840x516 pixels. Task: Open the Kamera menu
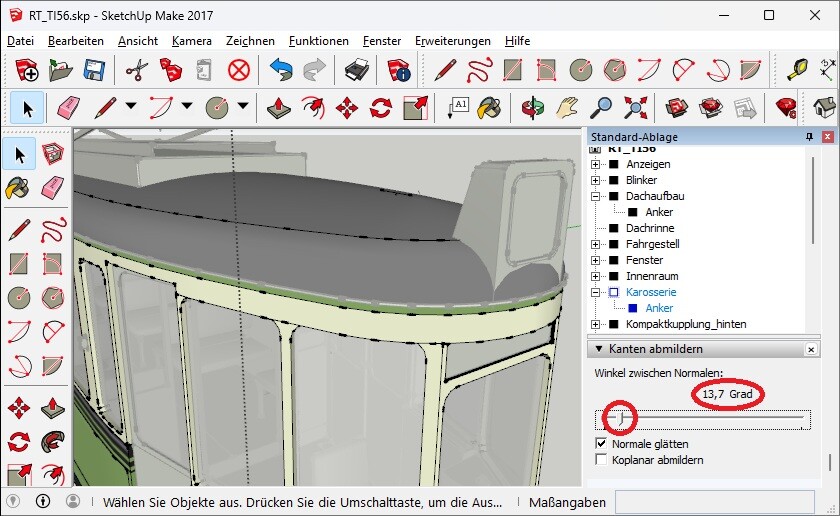click(191, 41)
